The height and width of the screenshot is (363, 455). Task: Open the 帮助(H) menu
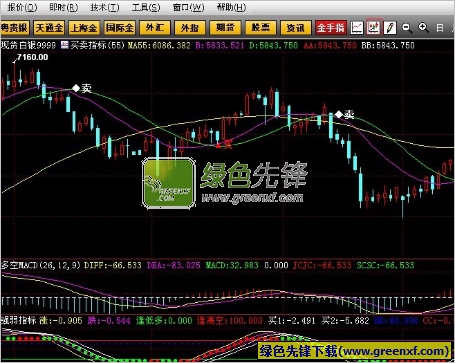click(x=231, y=7)
